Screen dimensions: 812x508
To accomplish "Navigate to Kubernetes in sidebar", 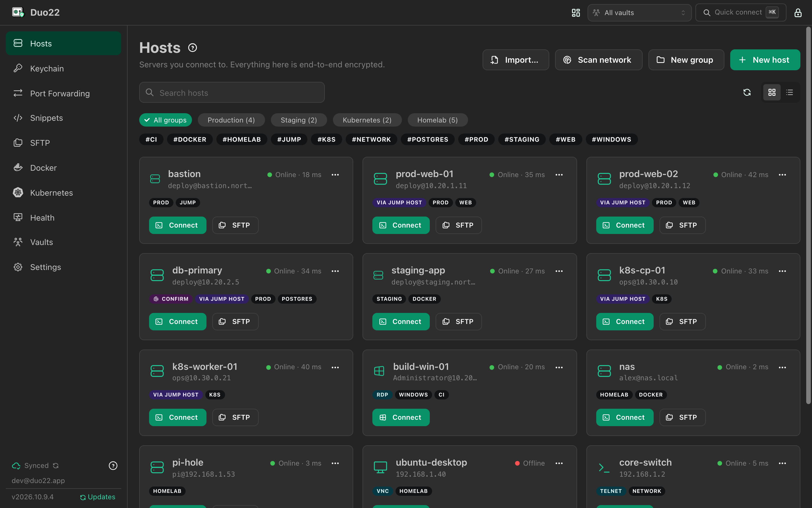I will tap(64, 193).
